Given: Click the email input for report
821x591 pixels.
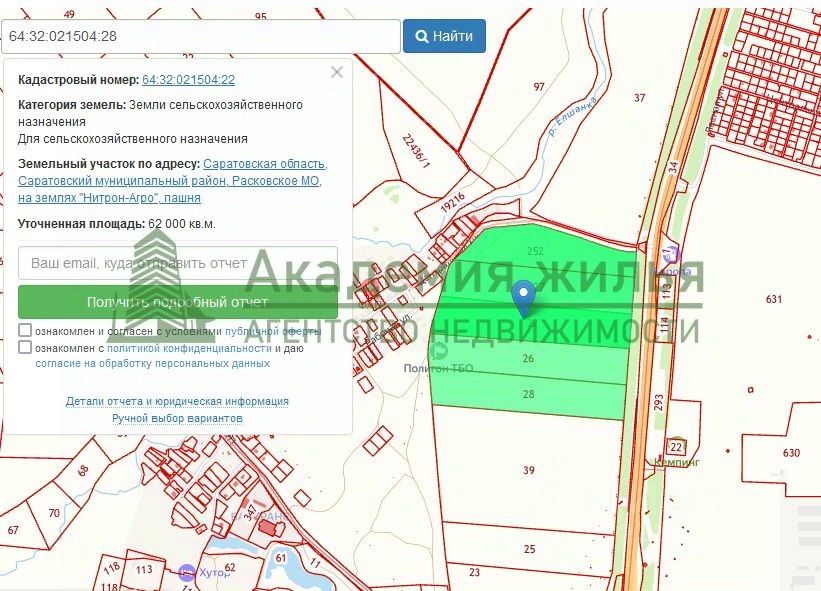Looking at the screenshot, I should tap(178, 263).
